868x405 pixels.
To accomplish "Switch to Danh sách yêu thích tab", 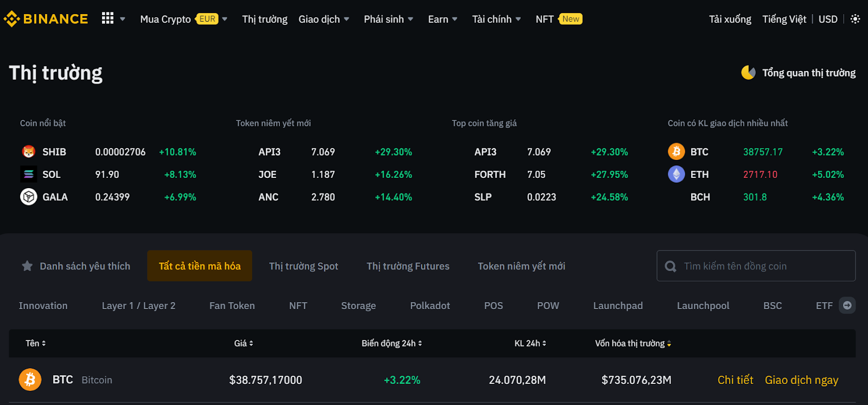I will coord(76,266).
